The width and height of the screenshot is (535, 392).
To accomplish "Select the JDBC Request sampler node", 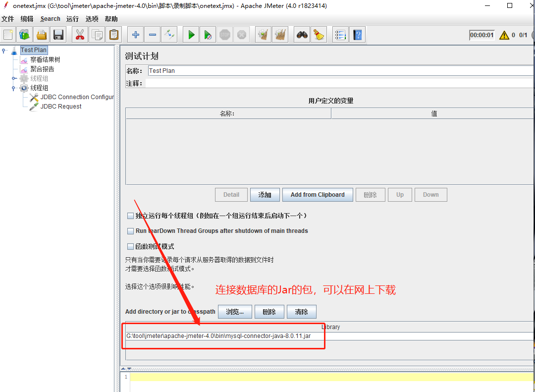I will pyautogui.click(x=61, y=107).
